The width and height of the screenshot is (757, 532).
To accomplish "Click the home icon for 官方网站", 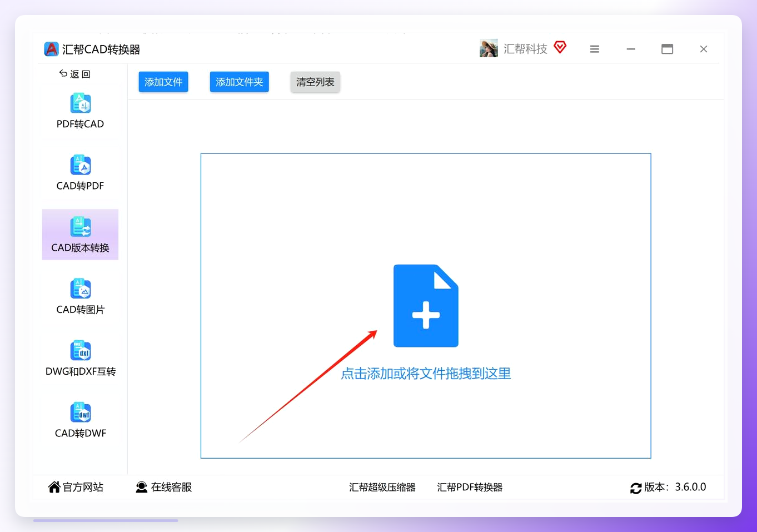I will (54, 487).
